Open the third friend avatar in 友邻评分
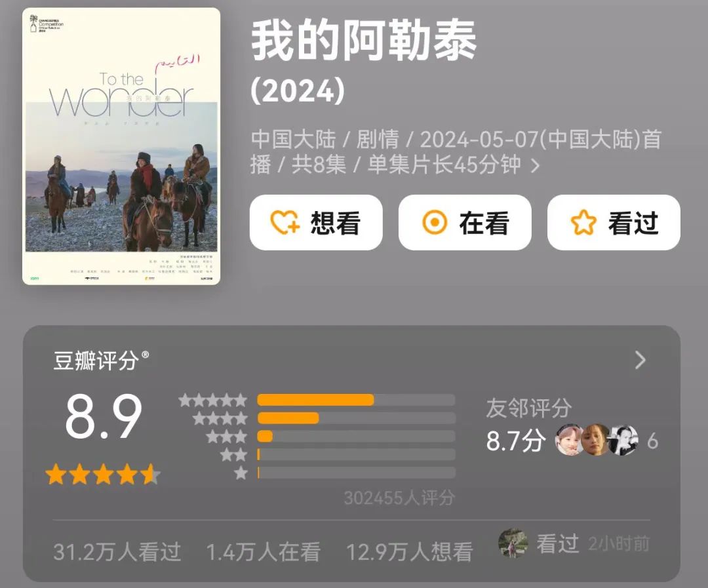The width and height of the screenshot is (708, 588). point(623,439)
